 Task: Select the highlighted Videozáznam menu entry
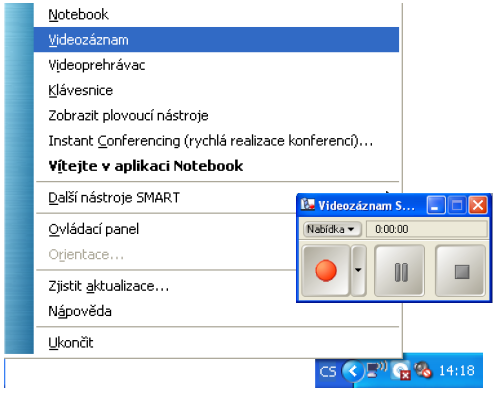click(x=217, y=40)
